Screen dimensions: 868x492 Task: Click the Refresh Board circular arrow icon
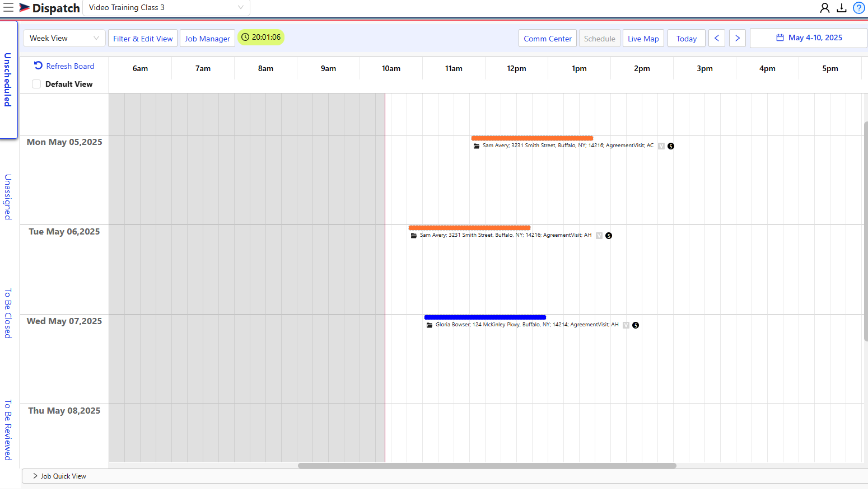[x=38, y=65]
